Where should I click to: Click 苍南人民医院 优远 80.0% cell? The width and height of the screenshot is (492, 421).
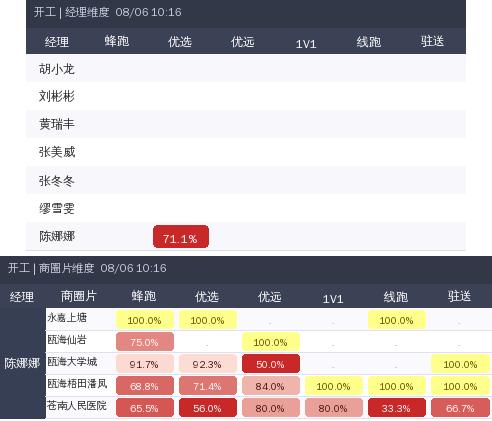click(271, 408)
